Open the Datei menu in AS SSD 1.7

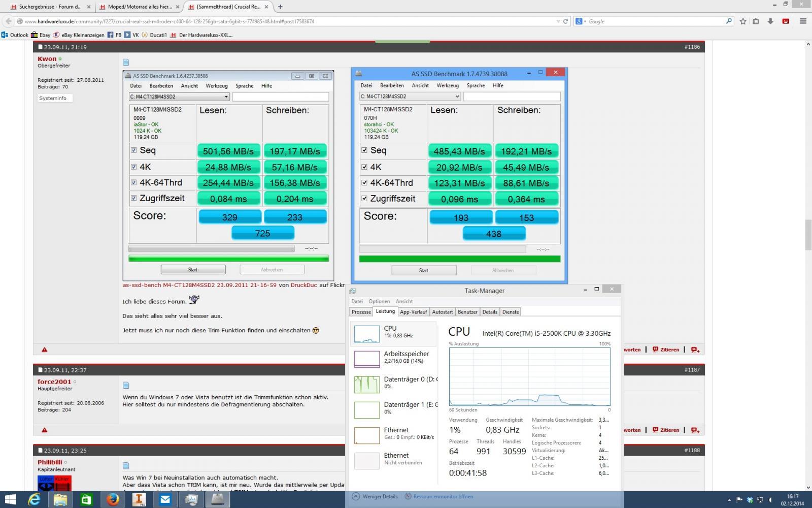point(366,85)
